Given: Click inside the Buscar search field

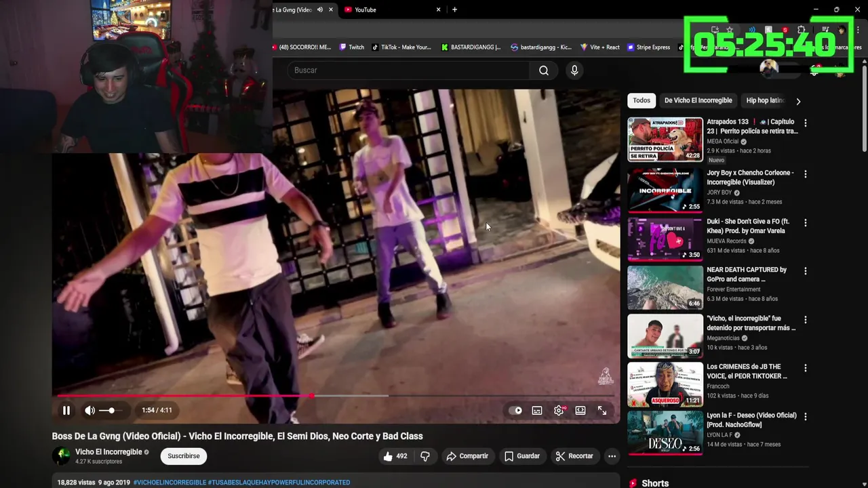Looking at the screenshot, I should click(x=408, y=70).
